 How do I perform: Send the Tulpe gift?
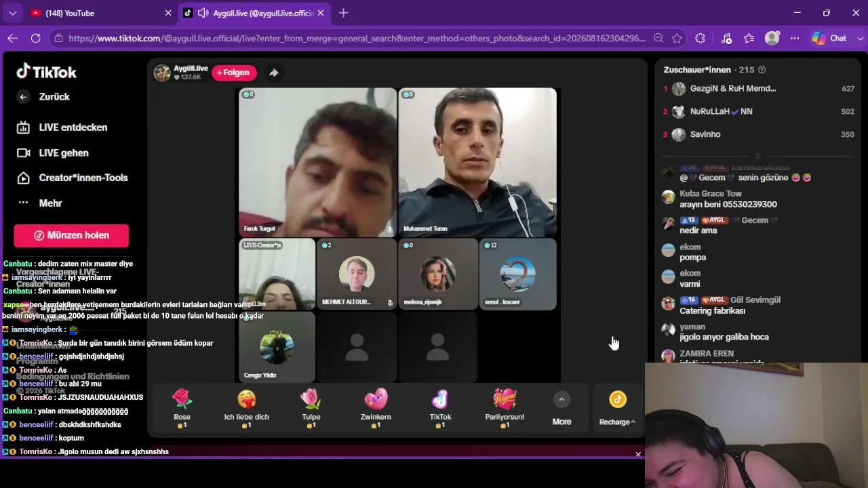[x=311, y=408]
